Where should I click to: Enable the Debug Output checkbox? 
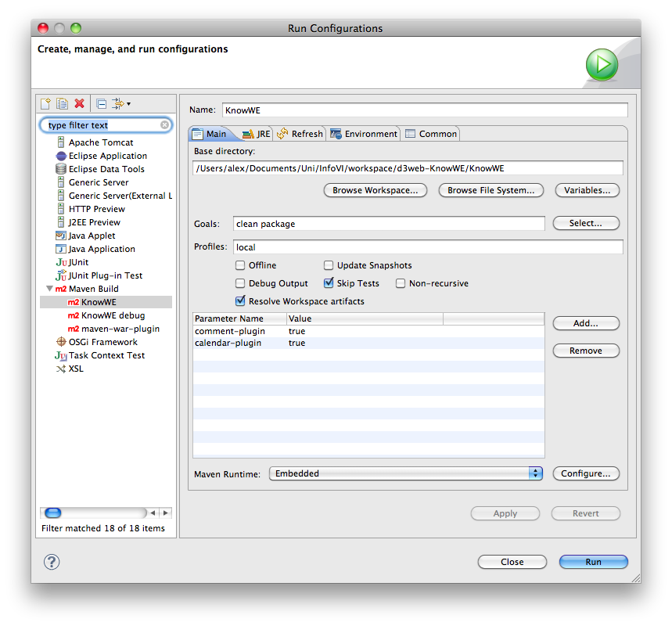(x=240, y=283)
